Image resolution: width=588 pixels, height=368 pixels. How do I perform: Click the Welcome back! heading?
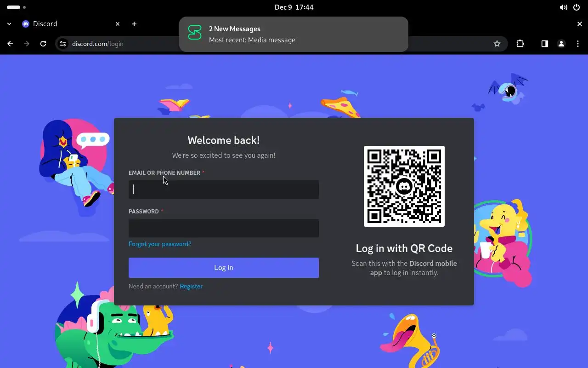(224, 140)
